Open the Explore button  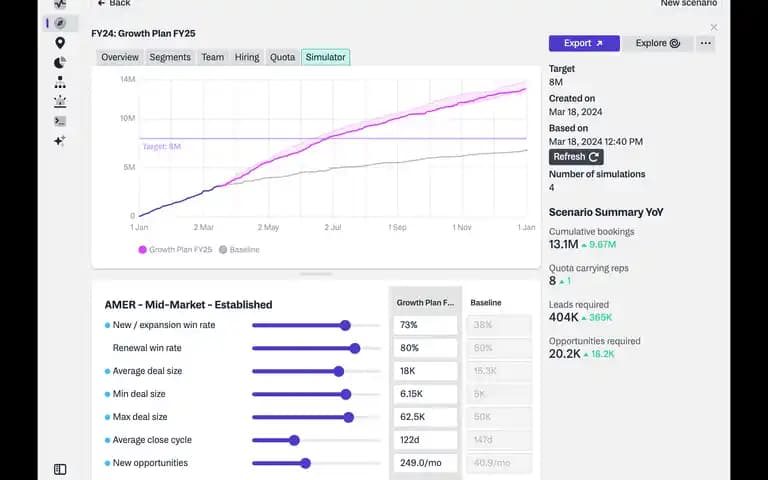657,43
